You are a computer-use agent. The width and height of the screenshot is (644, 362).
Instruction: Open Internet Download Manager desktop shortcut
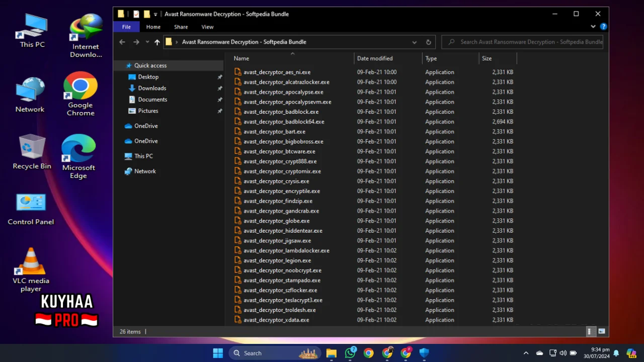pos(86,35)
